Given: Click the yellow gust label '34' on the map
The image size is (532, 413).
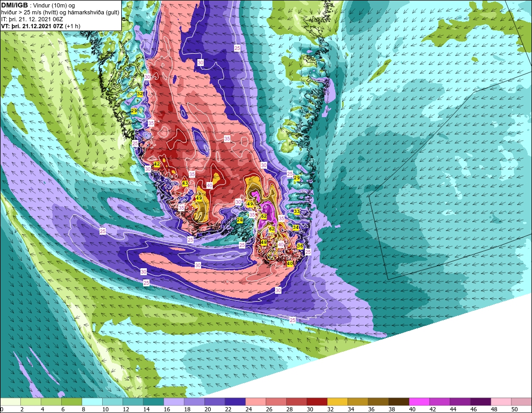Looking at the screenshot, I should 296,227.
